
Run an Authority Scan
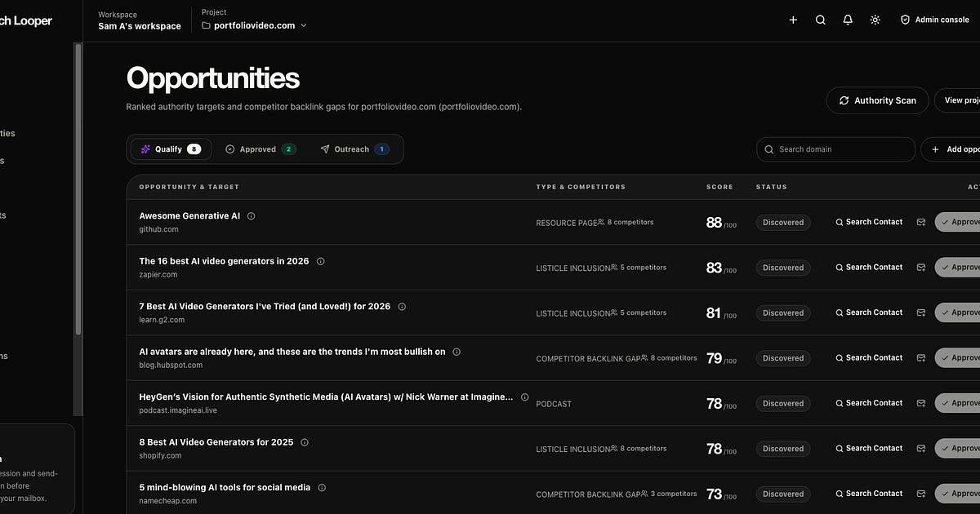pos(877,100)
